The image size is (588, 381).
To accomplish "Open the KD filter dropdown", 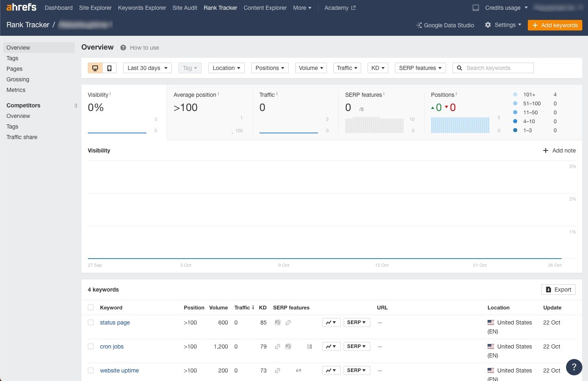I will tap(378, 68).
